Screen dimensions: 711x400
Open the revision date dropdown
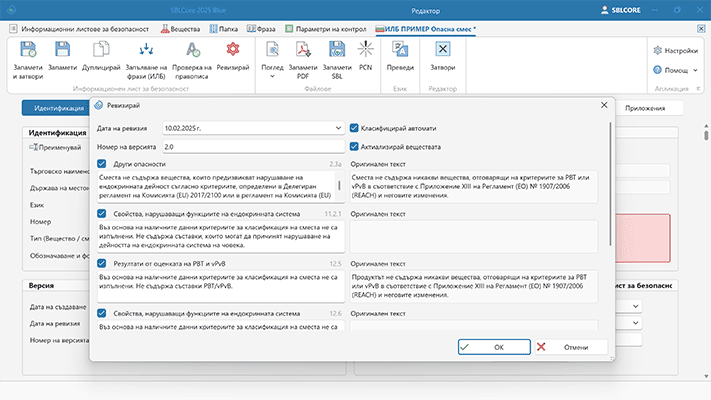pyautogui.click(x=338, y=128)
